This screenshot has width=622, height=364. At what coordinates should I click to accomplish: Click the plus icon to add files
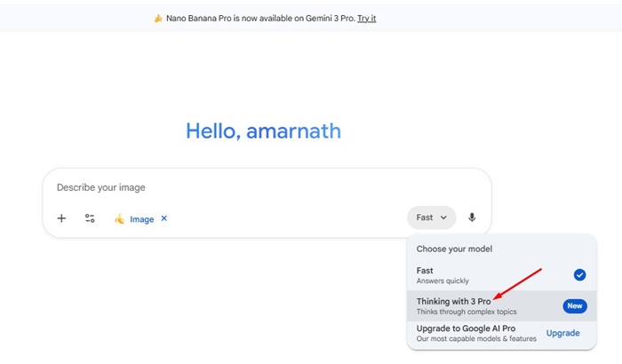[x=61, y=218]
